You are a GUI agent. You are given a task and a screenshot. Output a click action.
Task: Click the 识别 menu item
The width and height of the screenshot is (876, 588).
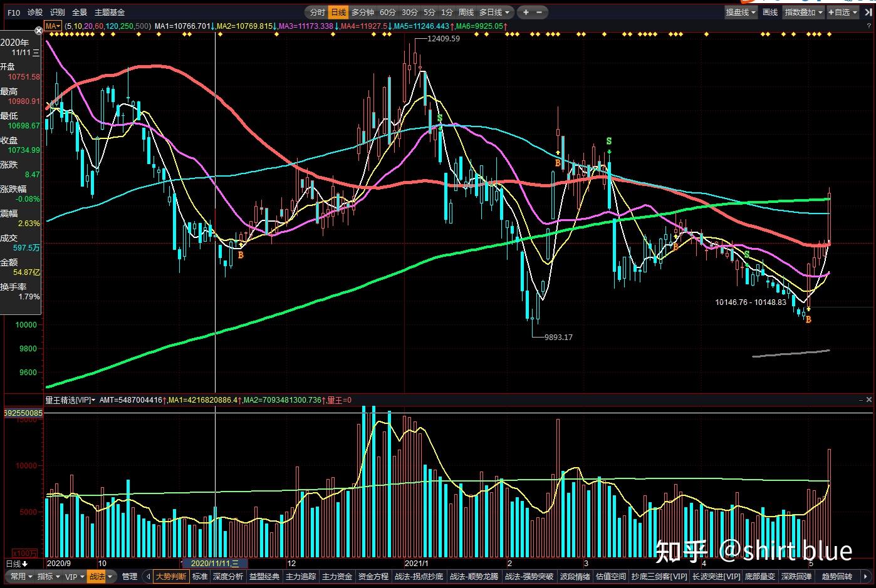(58, 12)
